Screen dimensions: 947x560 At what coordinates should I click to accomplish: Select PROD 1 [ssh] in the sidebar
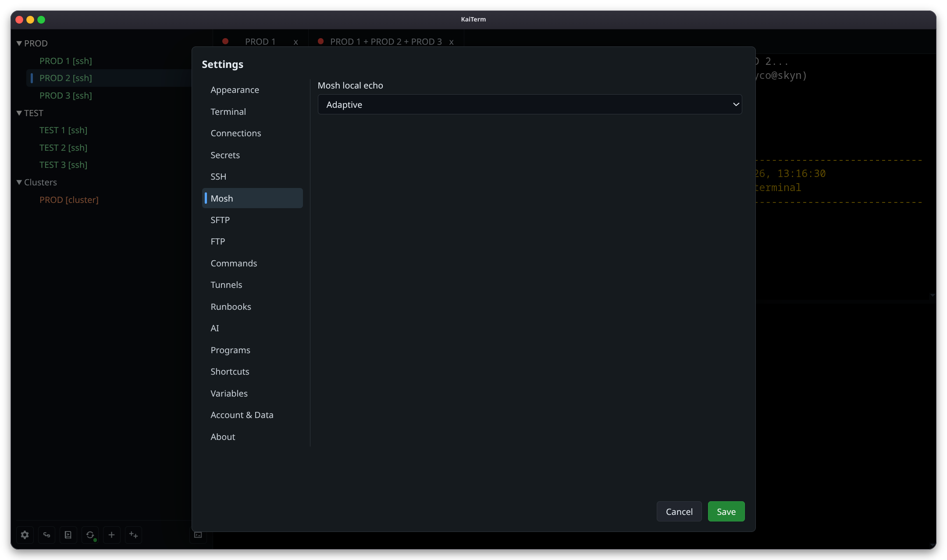tap(66, 61)
